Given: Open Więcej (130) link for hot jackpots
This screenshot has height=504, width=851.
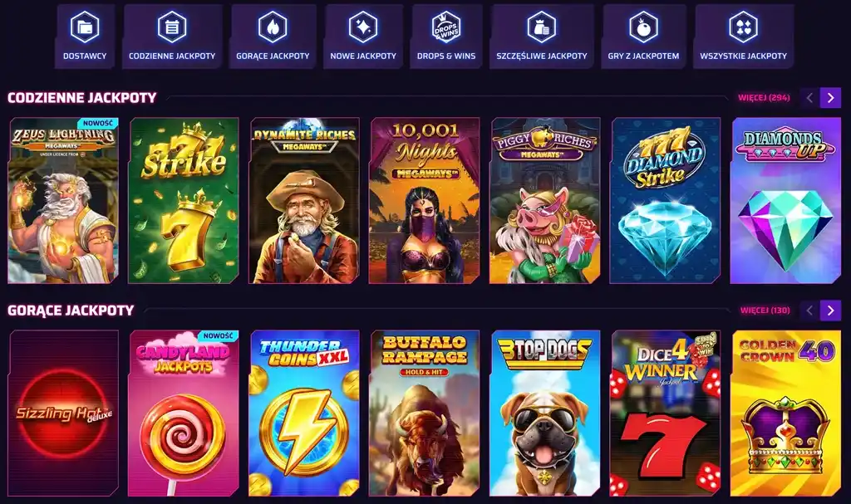Looking at the screenshot, I should tap(765, 311).
